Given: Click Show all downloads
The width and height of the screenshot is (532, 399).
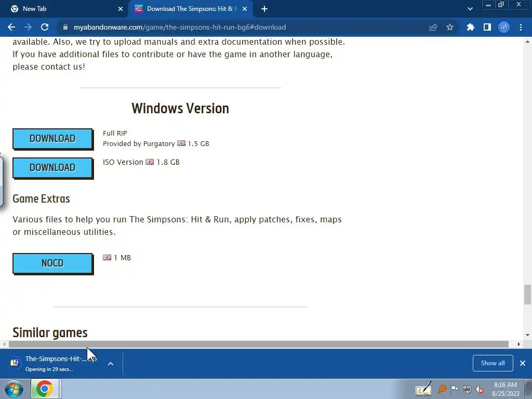Looking at the screenshot, I should click(493, 363).
